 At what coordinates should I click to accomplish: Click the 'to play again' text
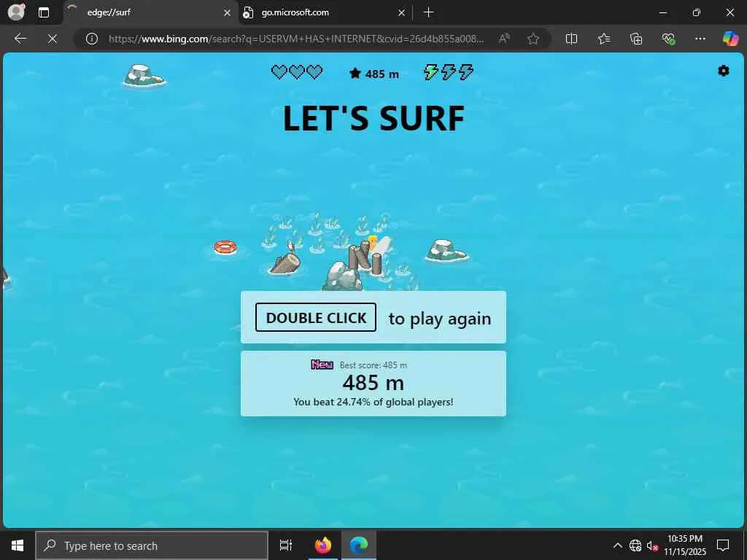click(x=440, y=319)
